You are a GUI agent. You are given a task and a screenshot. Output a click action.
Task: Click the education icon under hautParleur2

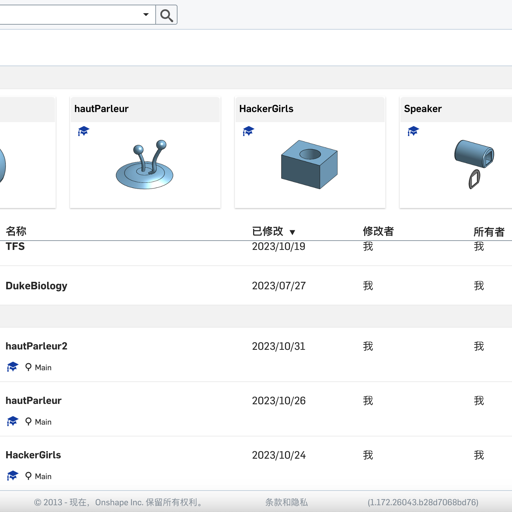point(12,367)
